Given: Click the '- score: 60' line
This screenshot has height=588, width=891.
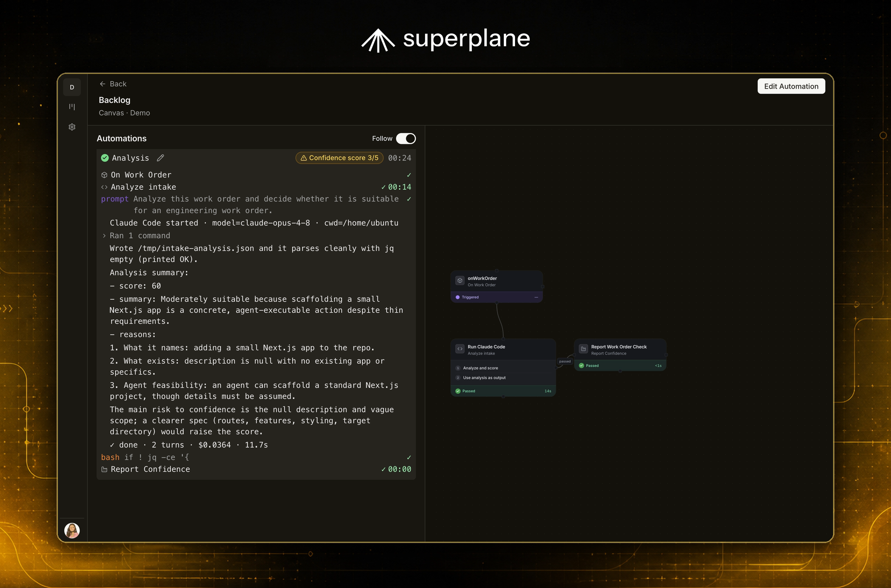Looking at the screenshot, I should pos(135,286).
